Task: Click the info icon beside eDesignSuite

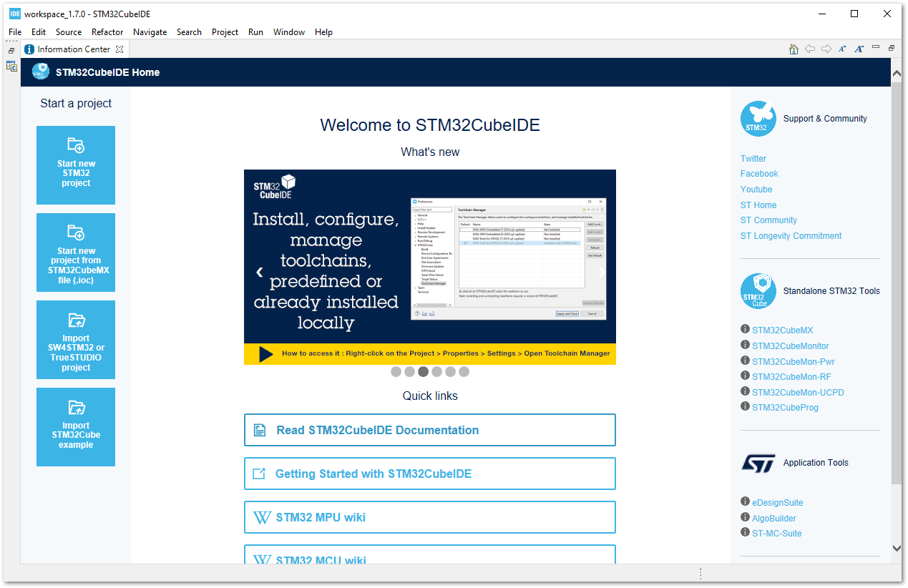Action: click(x=746, y=502)
